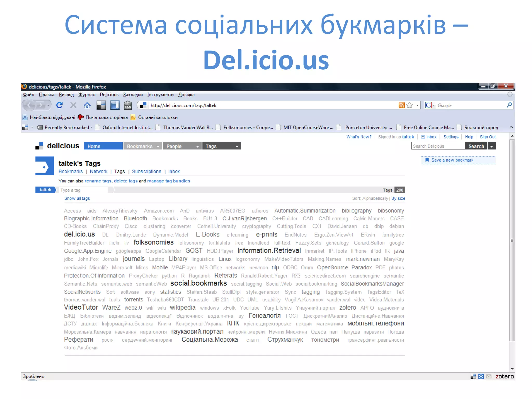Viewport: 532px width, 399px height.
Task: Click the Google search box
Action: (x=471, y=105)
